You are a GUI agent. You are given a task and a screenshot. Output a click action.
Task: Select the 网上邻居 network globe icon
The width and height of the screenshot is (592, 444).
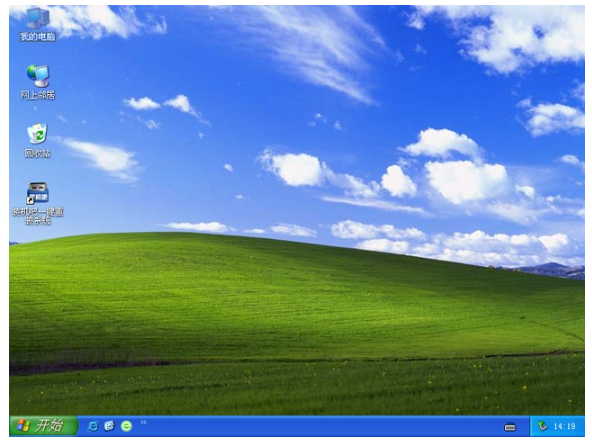[38, 76]
